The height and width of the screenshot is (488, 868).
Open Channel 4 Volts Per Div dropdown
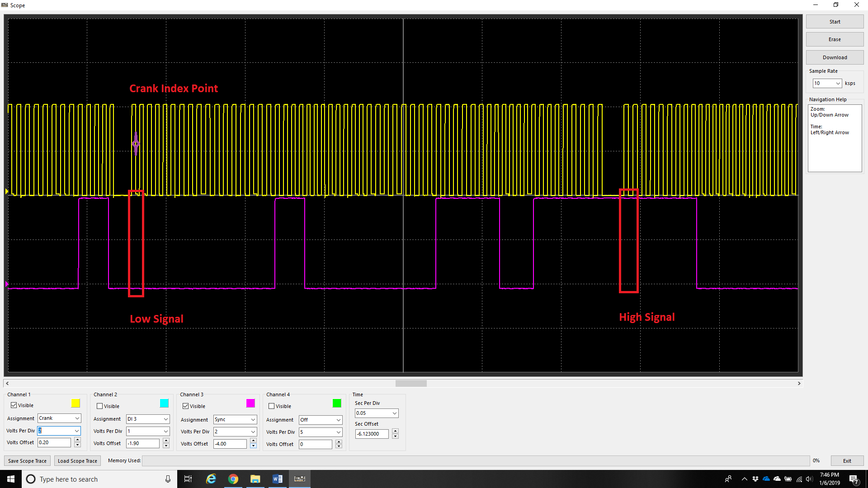[321, 432]
